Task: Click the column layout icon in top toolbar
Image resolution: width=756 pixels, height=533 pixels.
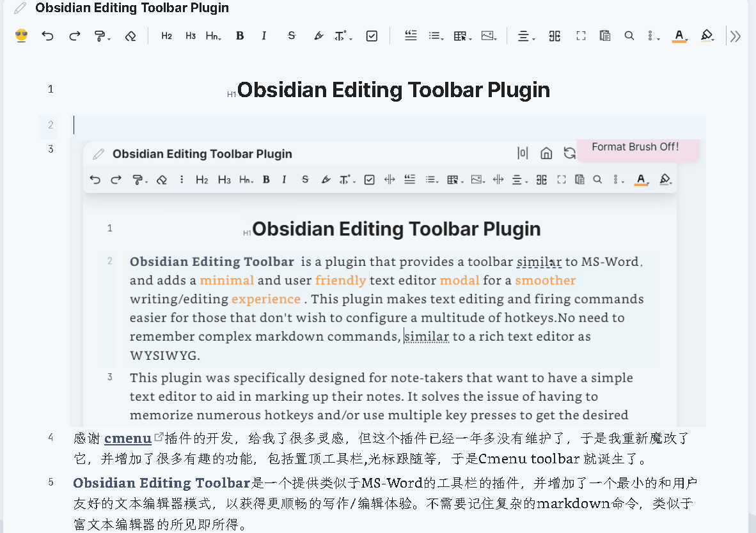Action: point(555,36)
